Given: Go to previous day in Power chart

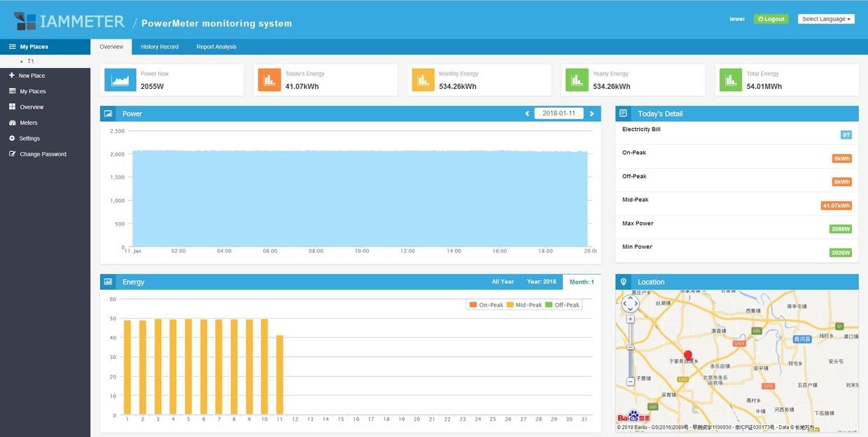Looking at the screenshot, I should coord(527,113).
